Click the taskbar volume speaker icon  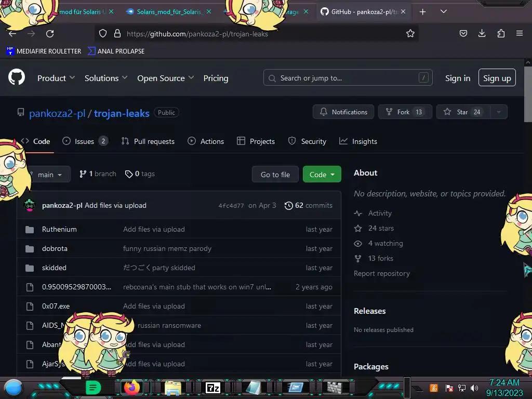[x=474, y=388]
